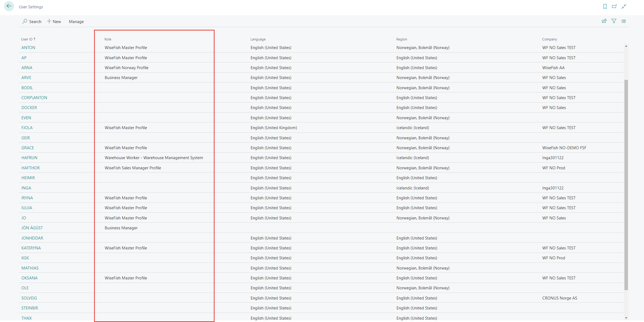Click the Region column header
Screen dimensions: 644x322
(401, 39)
